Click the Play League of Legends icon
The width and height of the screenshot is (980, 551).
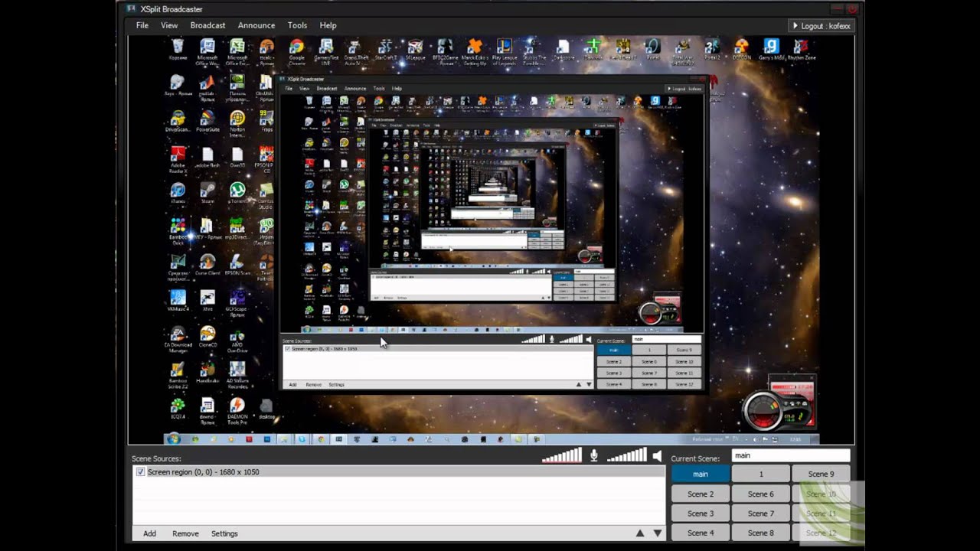505,53
